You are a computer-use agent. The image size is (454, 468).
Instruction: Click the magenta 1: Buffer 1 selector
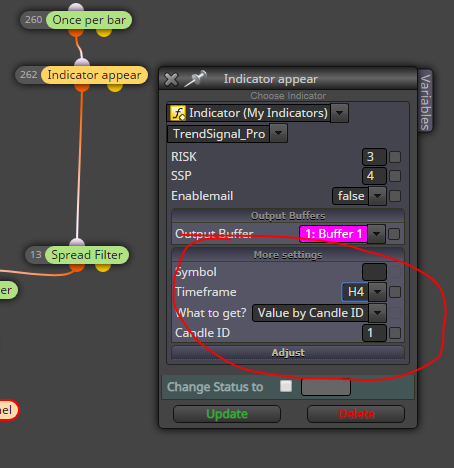coord(334,234)
